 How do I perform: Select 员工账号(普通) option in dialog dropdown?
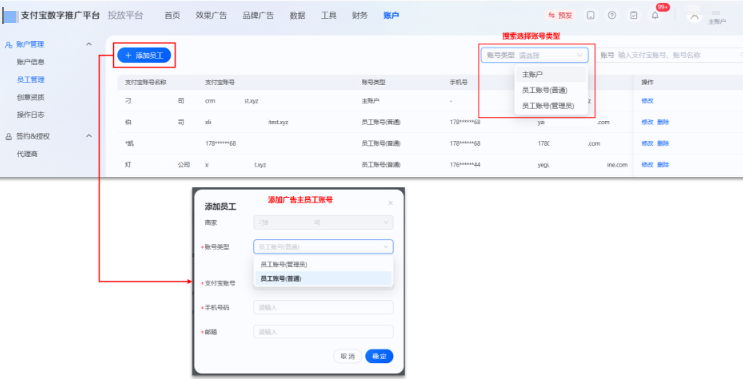(323, 279)
